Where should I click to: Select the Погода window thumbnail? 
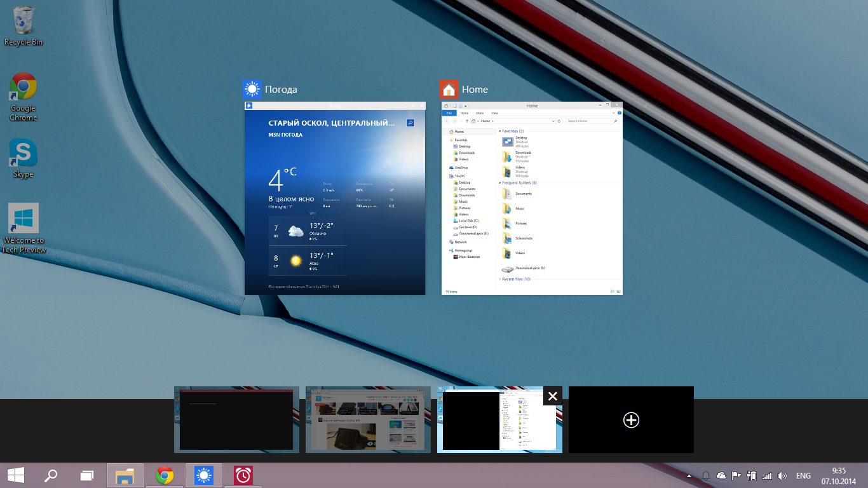pyautogui.click(x=335, y=198)
